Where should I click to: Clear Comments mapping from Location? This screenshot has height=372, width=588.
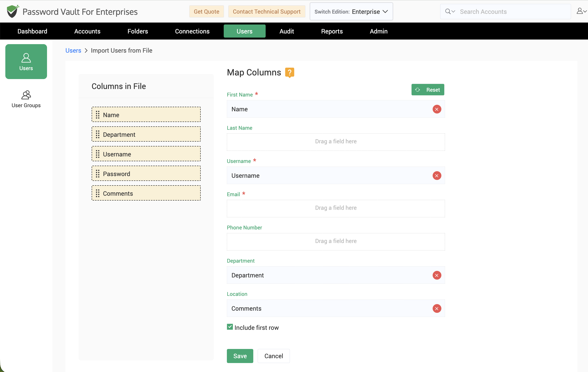coord(437,308)
